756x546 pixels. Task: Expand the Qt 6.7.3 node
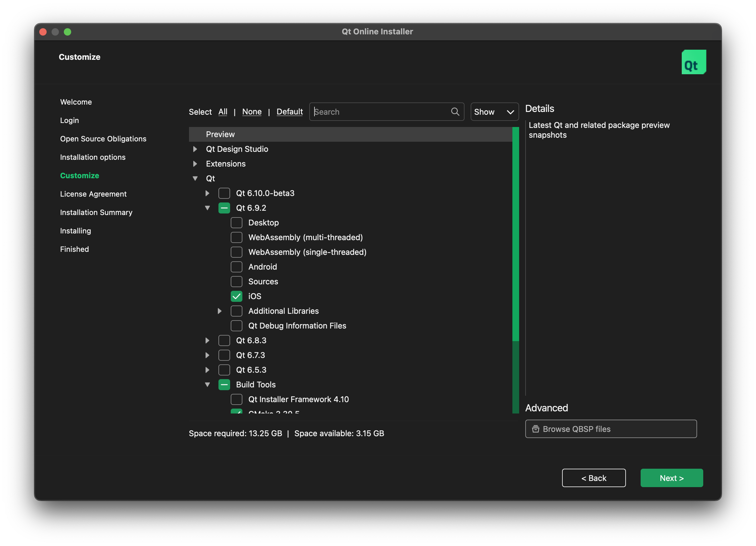[x=207, y=355]
